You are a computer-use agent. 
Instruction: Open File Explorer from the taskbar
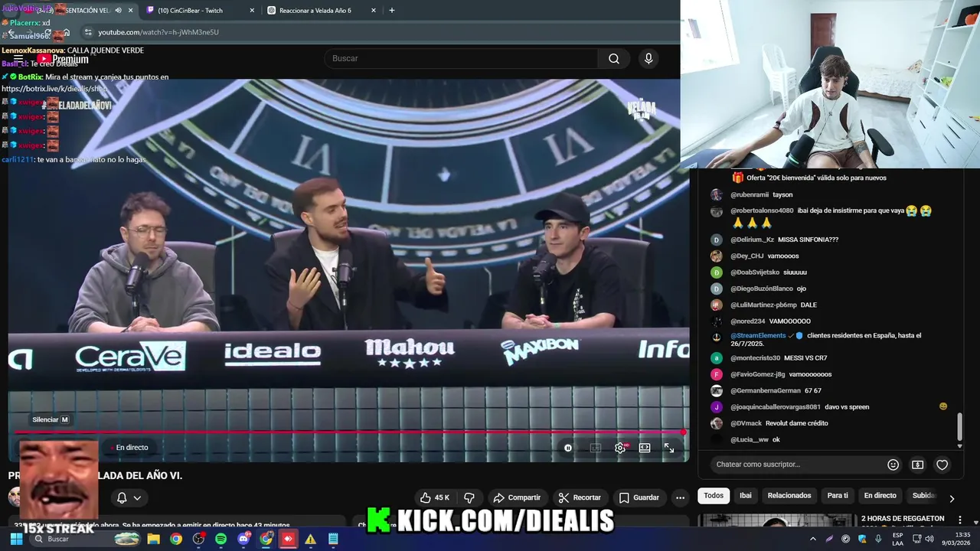(x=153, y=539)
